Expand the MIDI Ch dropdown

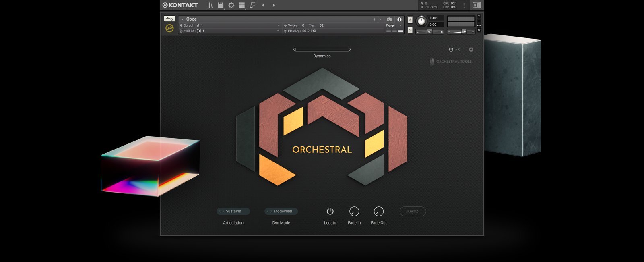click(278, 31)
